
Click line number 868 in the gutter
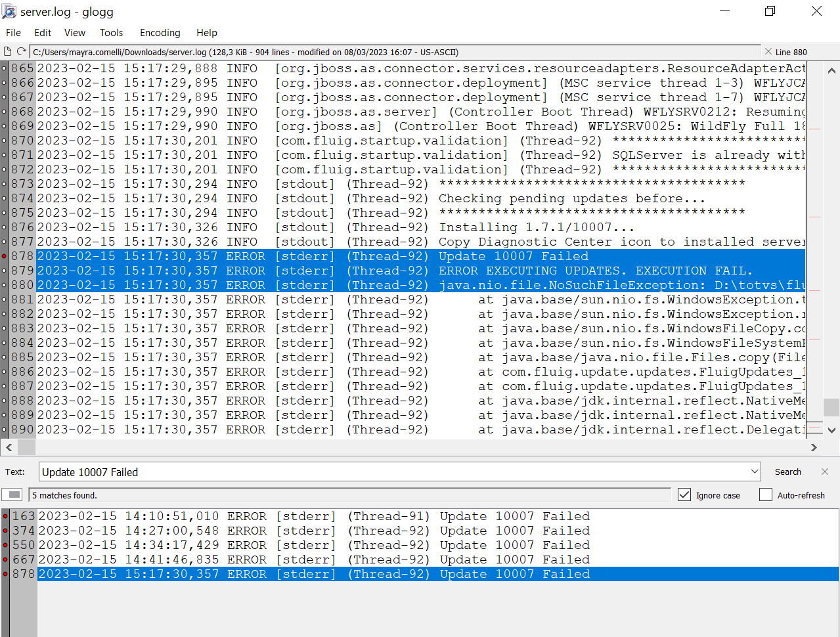22,112
